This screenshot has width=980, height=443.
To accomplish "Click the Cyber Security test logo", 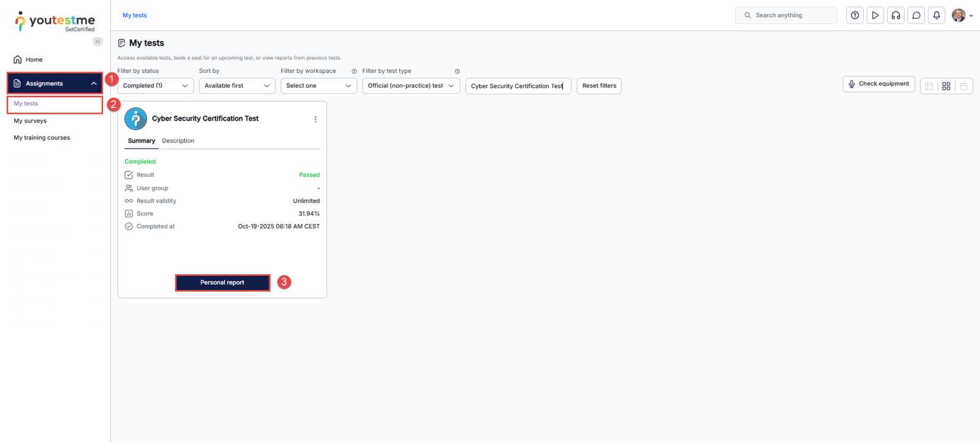I will pos(135,119).
